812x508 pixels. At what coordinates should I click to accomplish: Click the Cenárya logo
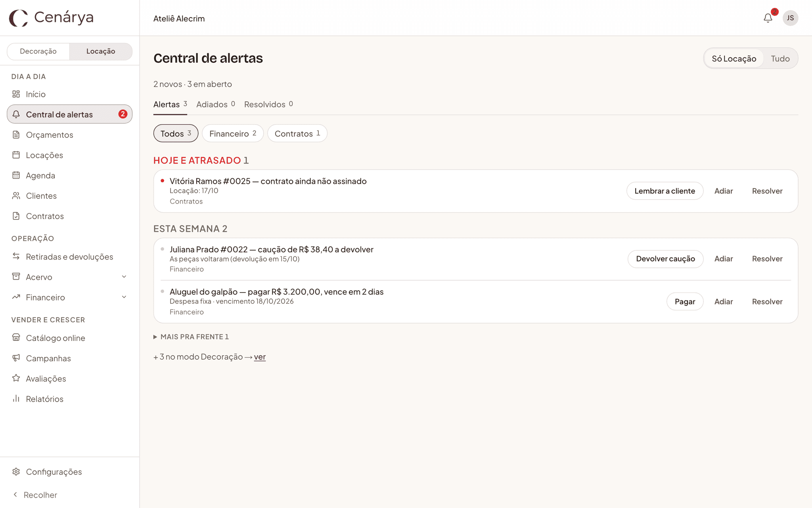52,17
